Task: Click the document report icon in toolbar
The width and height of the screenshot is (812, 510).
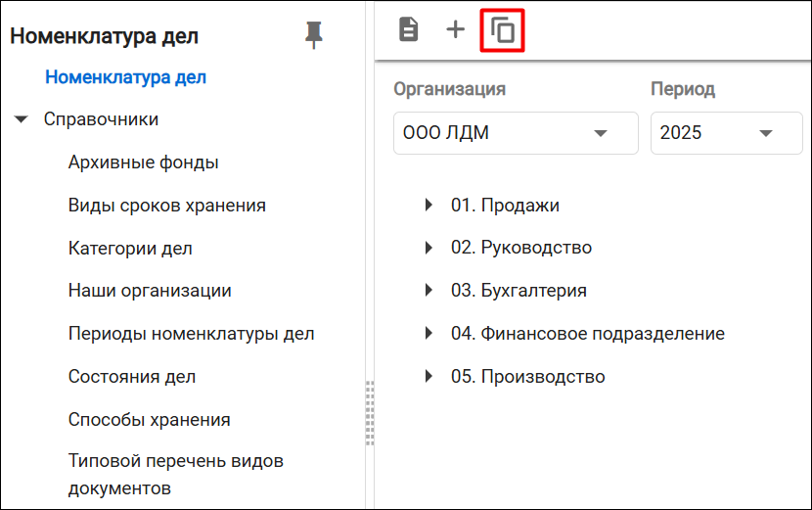Action: click(x=409, y=29)
